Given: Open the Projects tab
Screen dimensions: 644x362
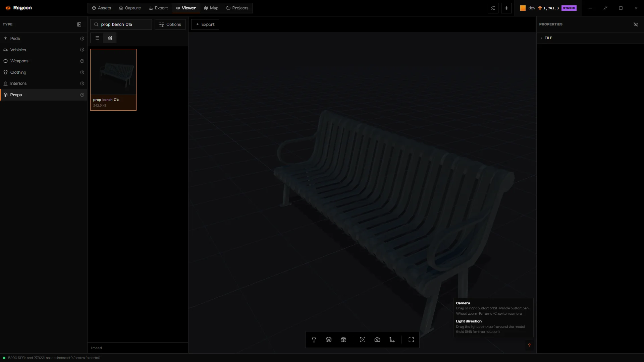Looking at the screenshot, I should point(237,8).
